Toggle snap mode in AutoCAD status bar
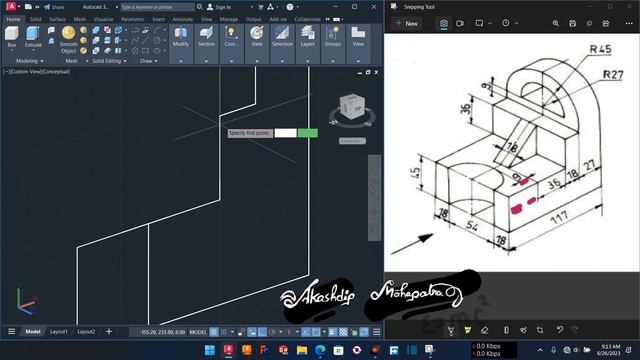This screenshot has height=360, width=640. pyautogui.click(x=224, y=332)
